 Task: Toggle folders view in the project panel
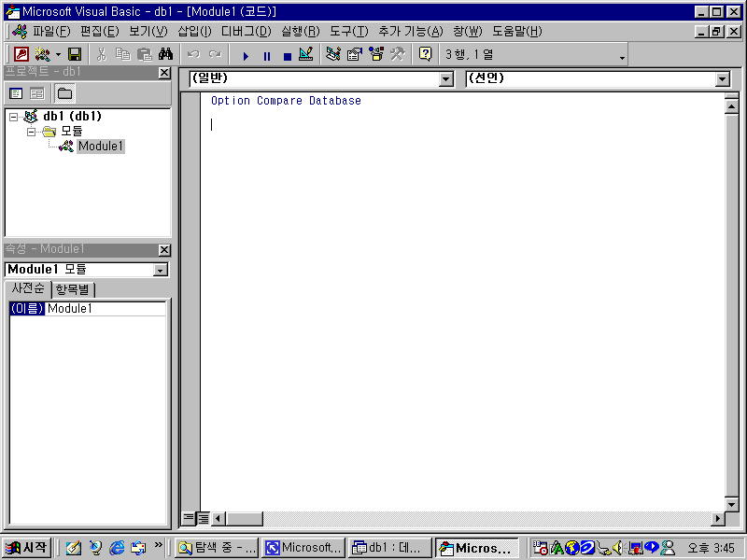click(64, 93)
